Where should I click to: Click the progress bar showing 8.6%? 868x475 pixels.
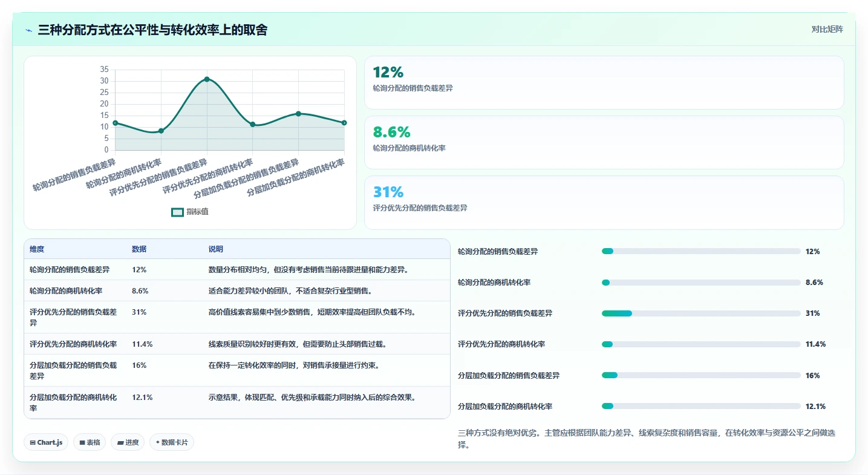[701, 283]
